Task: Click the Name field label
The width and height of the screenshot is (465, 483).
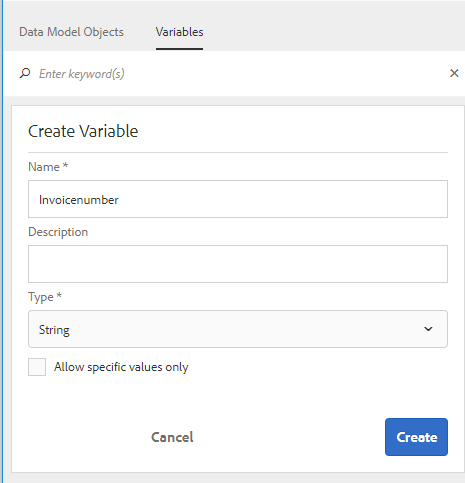Action: [x=48, y=167]
